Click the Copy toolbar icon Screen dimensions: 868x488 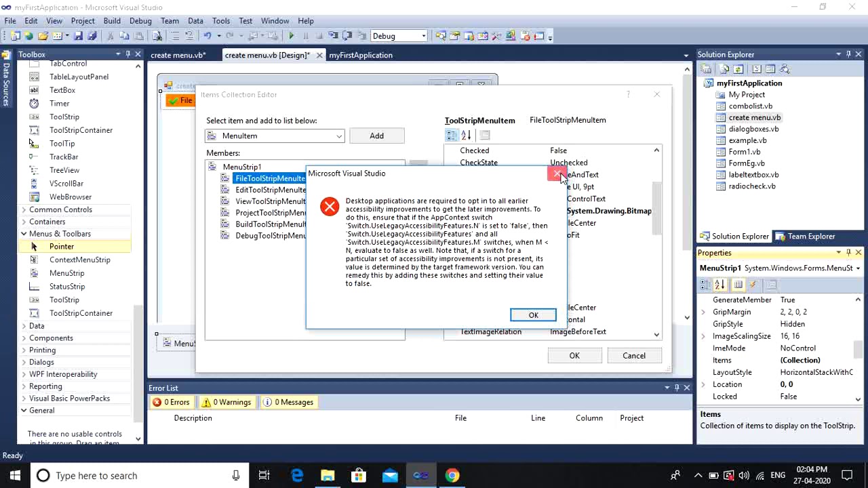click(x=124, y=36)
